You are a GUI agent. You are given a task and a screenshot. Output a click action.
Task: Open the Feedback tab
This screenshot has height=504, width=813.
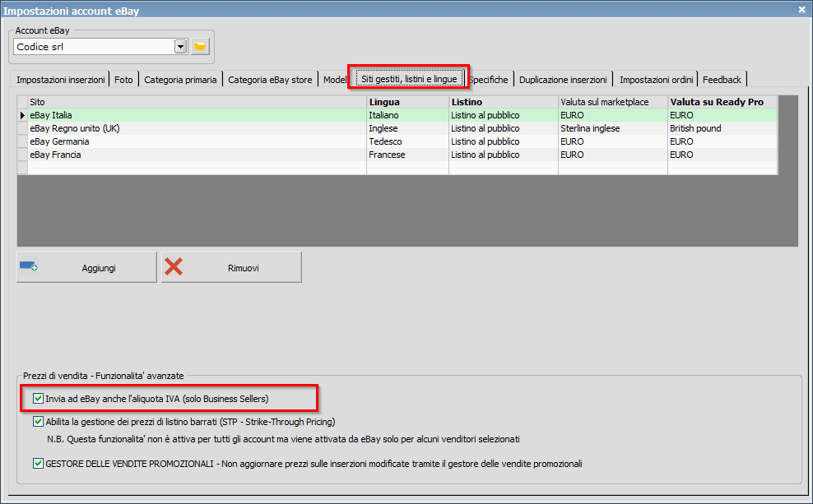722,80
